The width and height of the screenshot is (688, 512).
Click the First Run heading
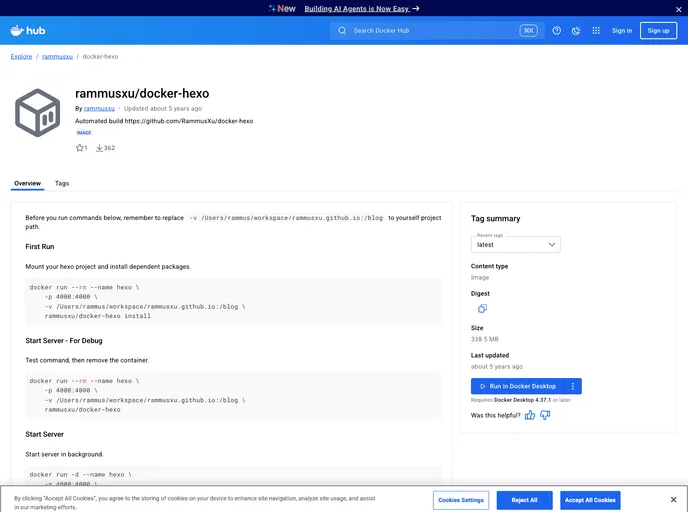[x=40, y=247]
